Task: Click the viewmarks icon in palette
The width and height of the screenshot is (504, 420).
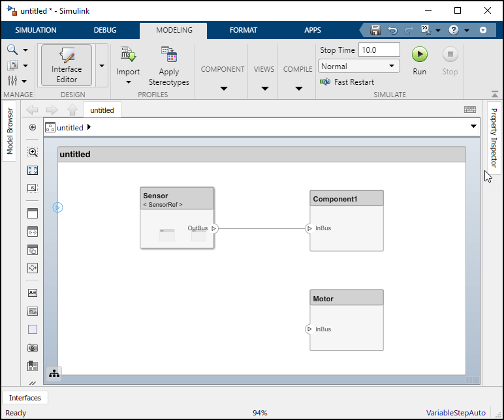Action: point(33,366)
